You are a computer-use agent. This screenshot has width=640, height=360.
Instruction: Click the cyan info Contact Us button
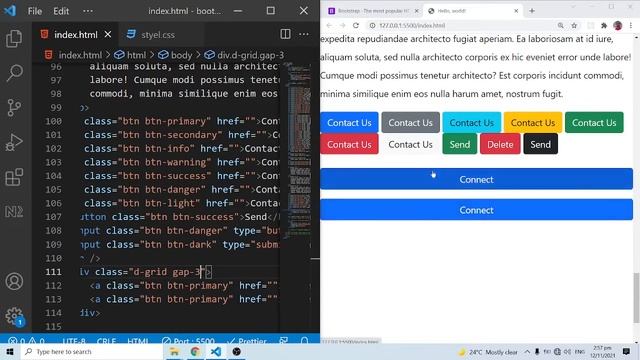tap(471, 122)
